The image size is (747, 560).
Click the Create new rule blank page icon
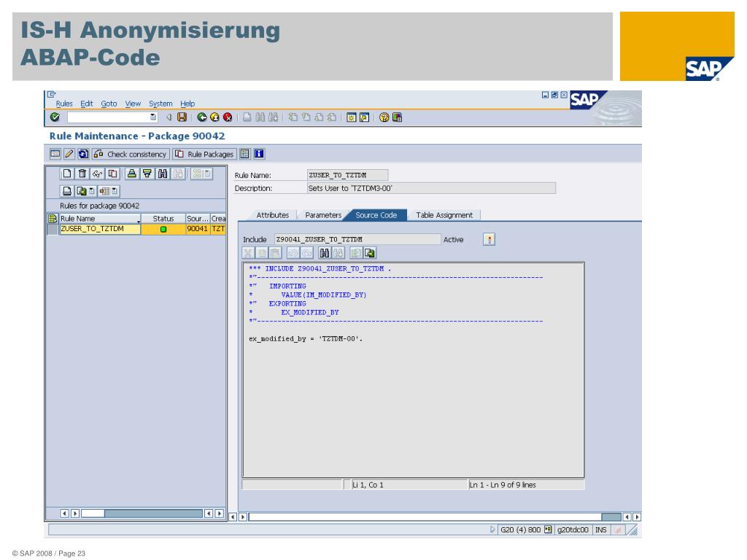pos(67,174)
